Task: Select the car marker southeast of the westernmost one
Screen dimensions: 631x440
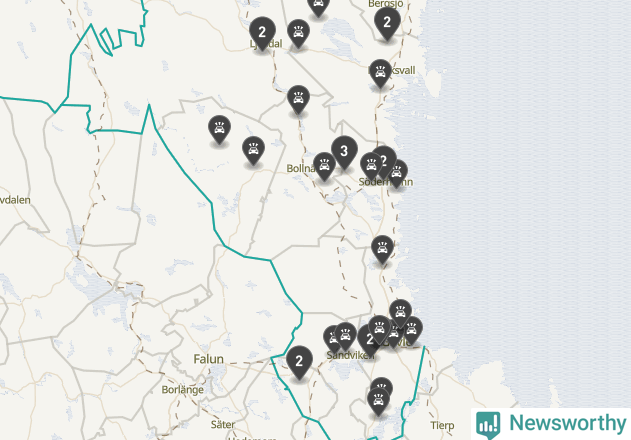Action: point(254,151)
